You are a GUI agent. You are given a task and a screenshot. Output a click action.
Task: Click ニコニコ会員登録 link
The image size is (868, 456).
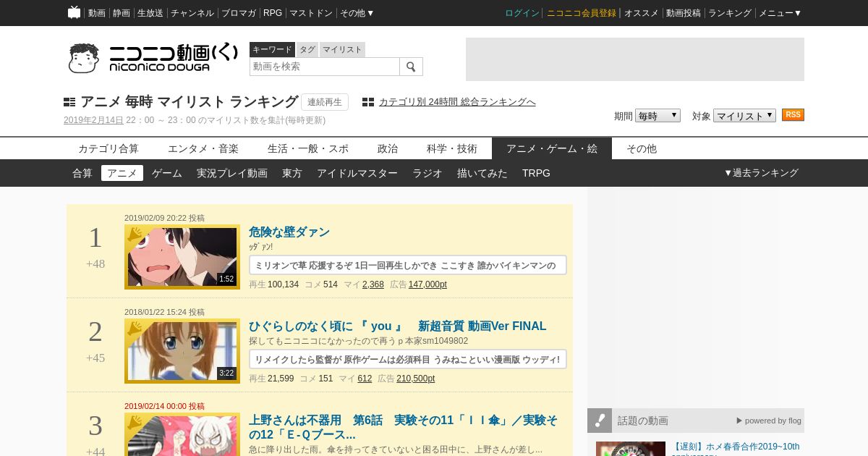(582, 13)
